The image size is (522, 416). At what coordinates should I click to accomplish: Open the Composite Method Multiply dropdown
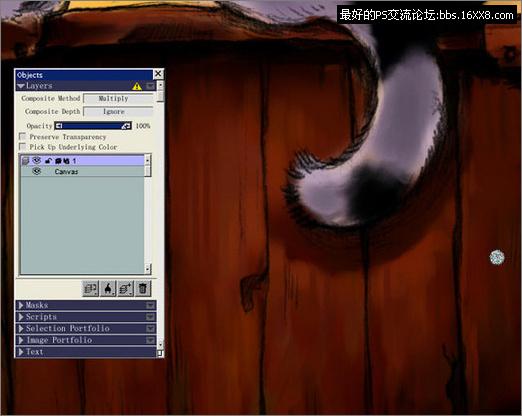click(118, 98)
